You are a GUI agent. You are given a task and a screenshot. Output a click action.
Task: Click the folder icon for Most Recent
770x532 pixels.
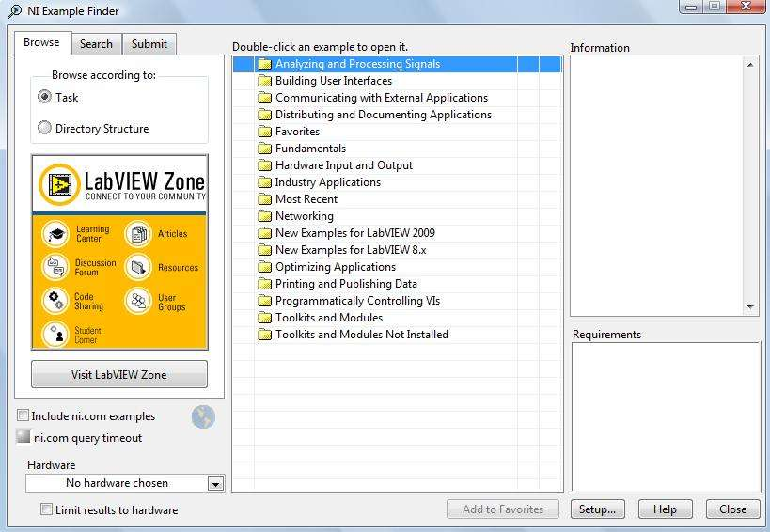(265, 199)
